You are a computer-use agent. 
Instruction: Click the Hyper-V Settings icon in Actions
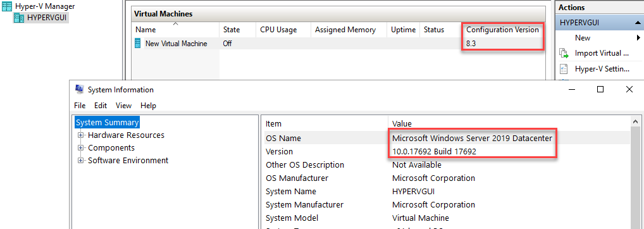564,69
